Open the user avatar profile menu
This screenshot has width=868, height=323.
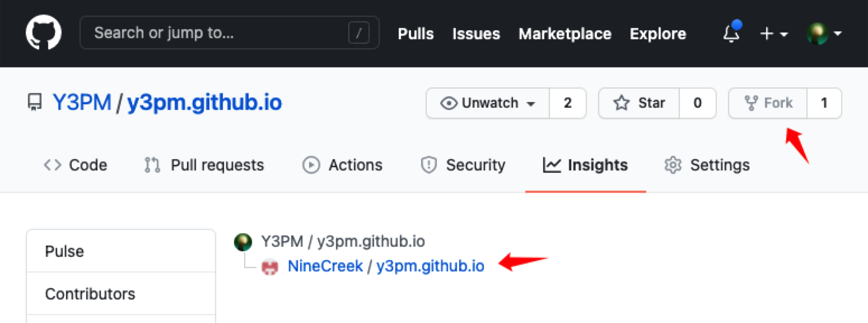(x=824, y=34)
